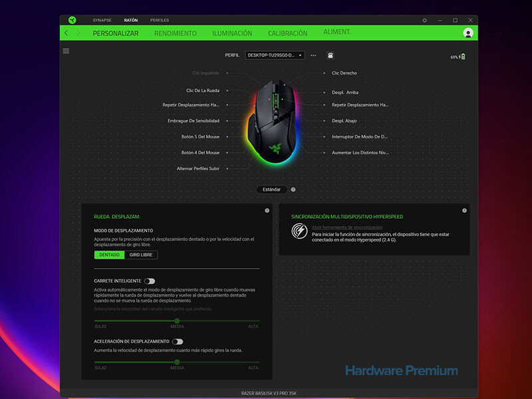Go back with the left arrow
The image size is (532, 399).
(66, 33)
